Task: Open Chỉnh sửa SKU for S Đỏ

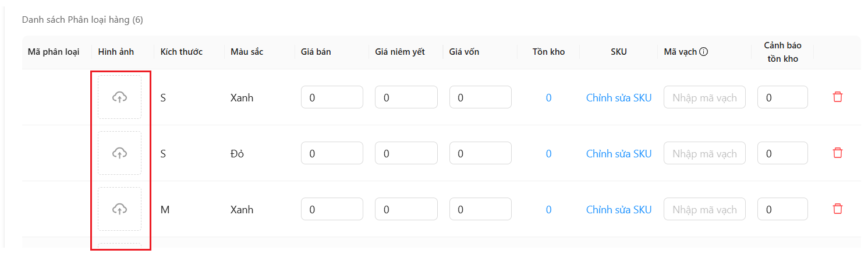Action: coord(619,153)
